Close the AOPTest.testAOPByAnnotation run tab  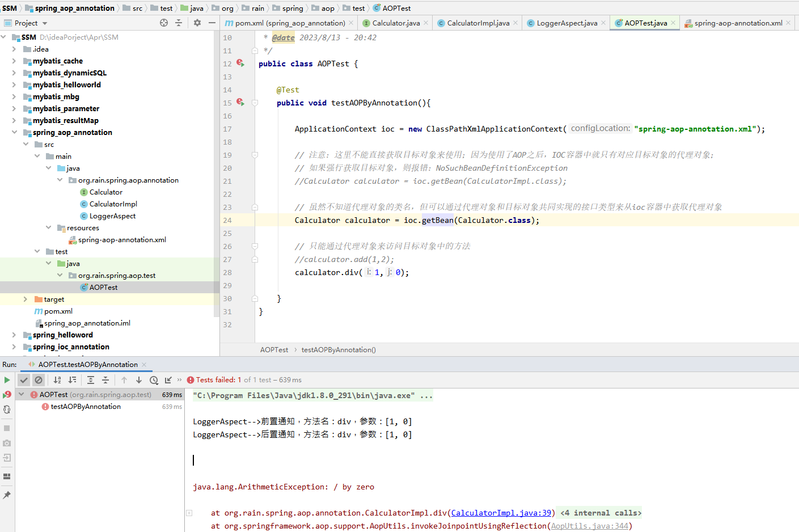[144, 365]
